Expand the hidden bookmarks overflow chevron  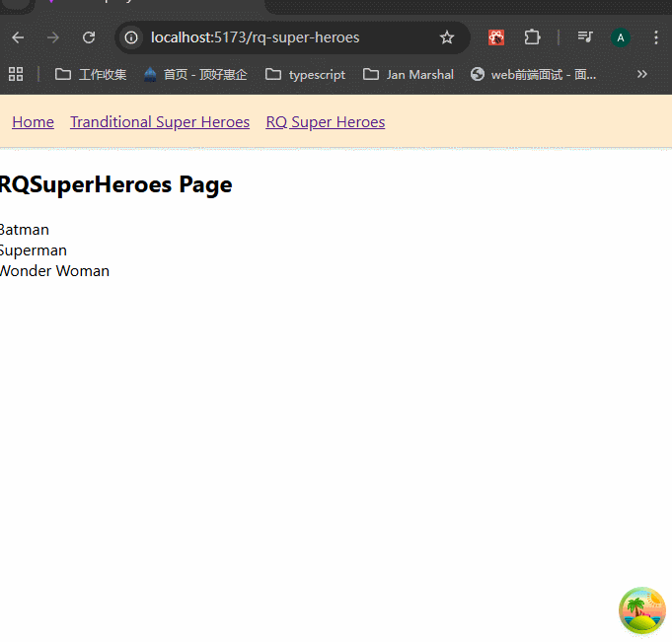coord(642,74)
